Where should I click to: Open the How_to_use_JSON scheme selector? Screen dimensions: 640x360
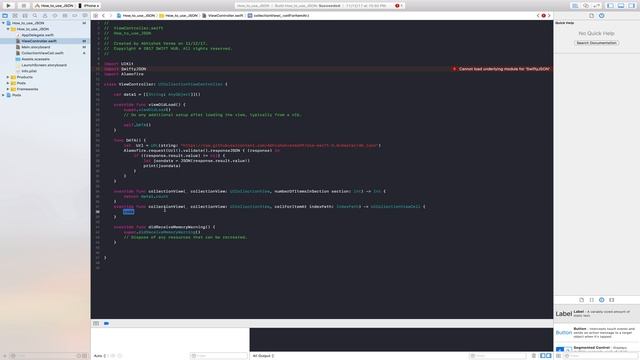pos(54,6)
